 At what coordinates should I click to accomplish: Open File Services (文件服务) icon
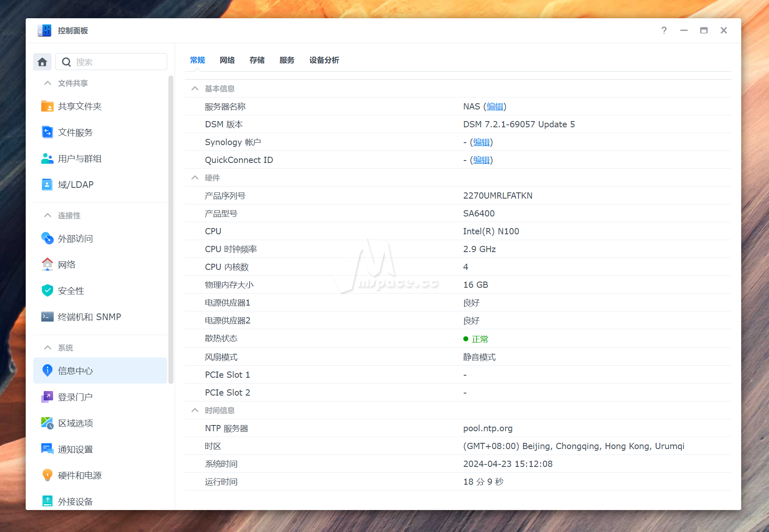pyautogui.click(x=47, y=132)
